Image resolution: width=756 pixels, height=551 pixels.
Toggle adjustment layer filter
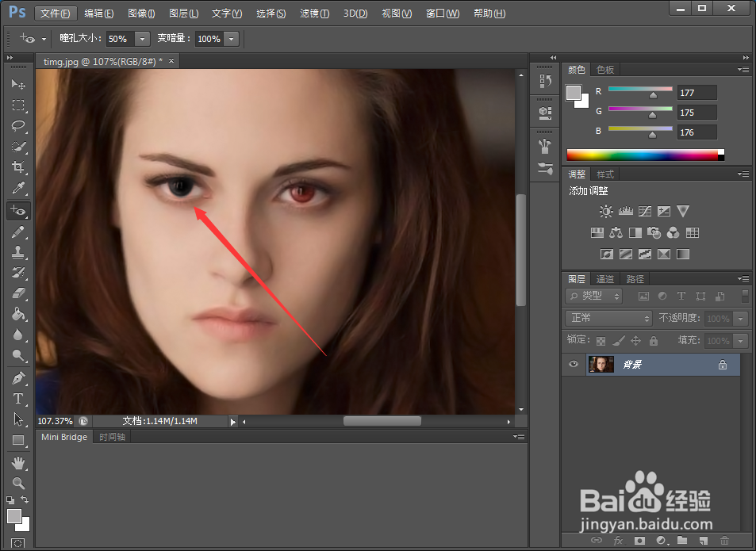coord(662,297)
